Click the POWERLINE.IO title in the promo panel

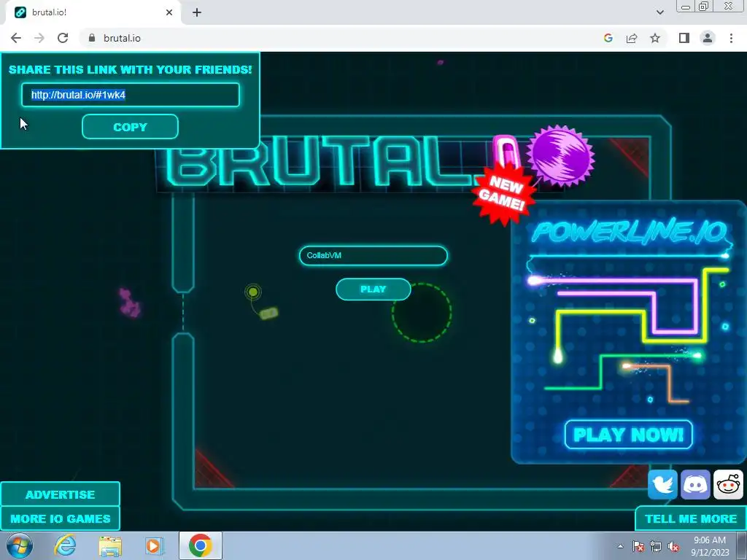pyautogui.click(x=629, y=233)
